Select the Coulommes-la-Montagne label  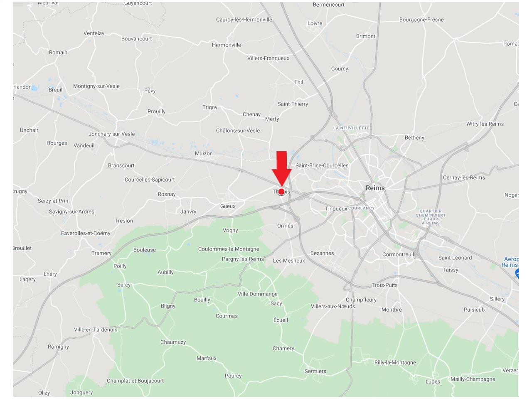click(x=229, y=249)
